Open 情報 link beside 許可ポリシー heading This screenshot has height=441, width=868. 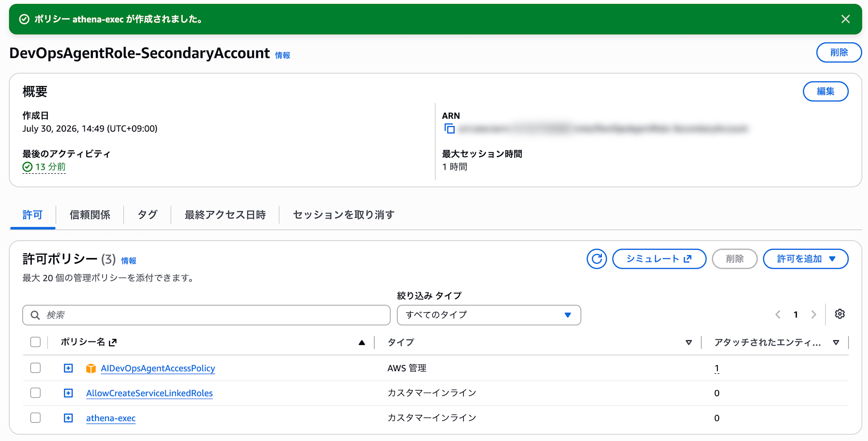[128, 261]
